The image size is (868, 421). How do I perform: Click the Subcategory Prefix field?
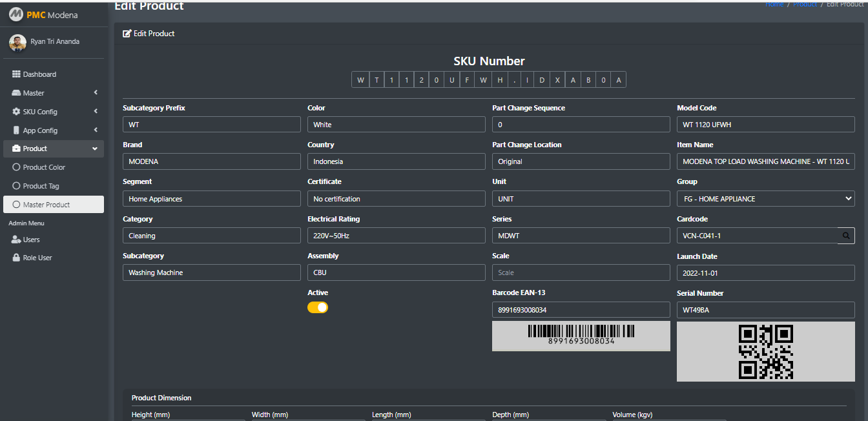212,125
